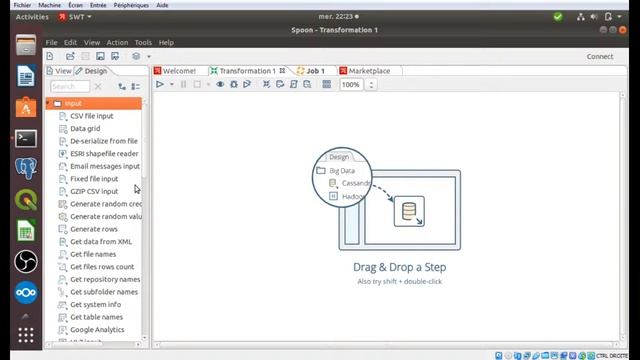This screenshot has height=360, width=640.
Task: Click the Verify transformation icon
Action: 267,84
